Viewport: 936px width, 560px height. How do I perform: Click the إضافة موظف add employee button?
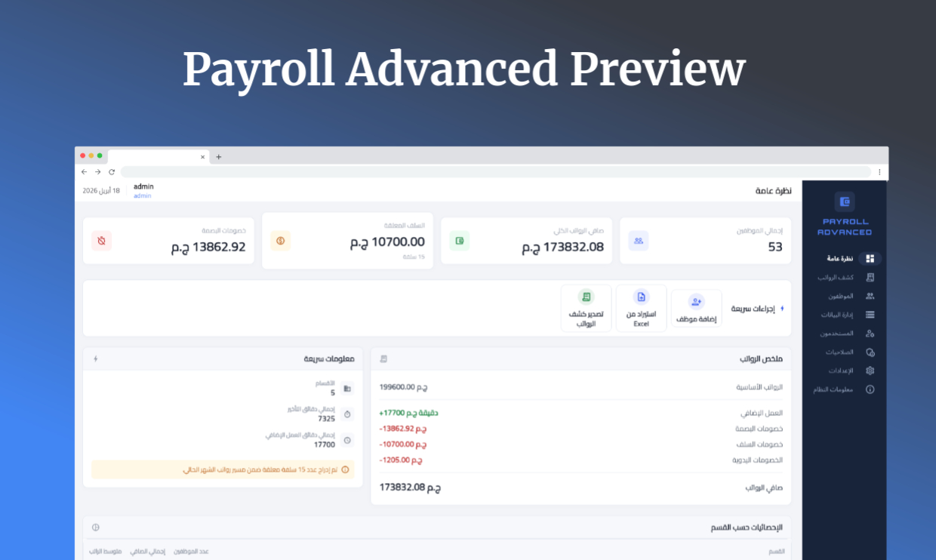[x=696, y=309]
